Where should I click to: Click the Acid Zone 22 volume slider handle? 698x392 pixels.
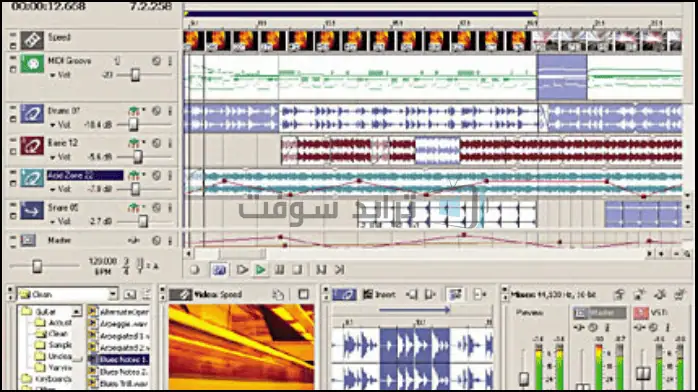(x=135, y=190)
